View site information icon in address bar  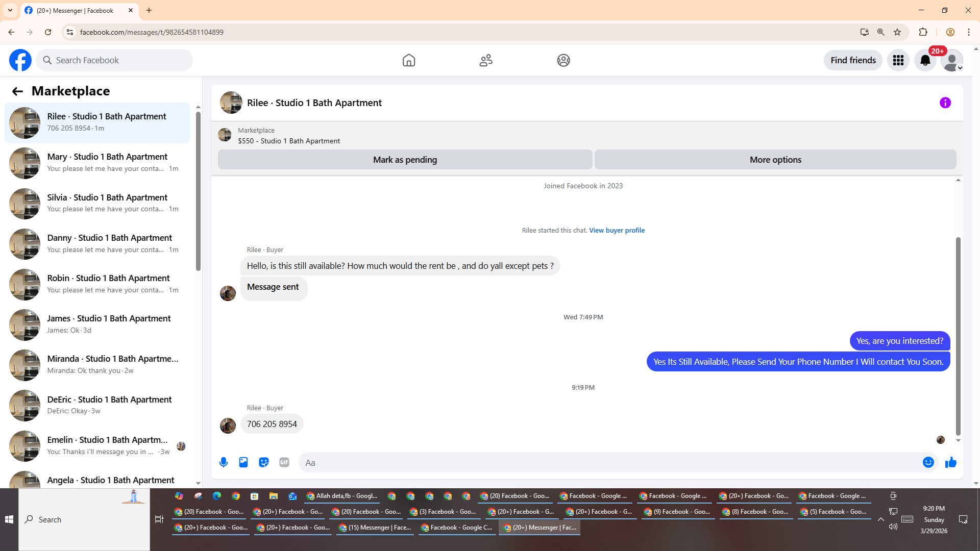tap(70, 32)
